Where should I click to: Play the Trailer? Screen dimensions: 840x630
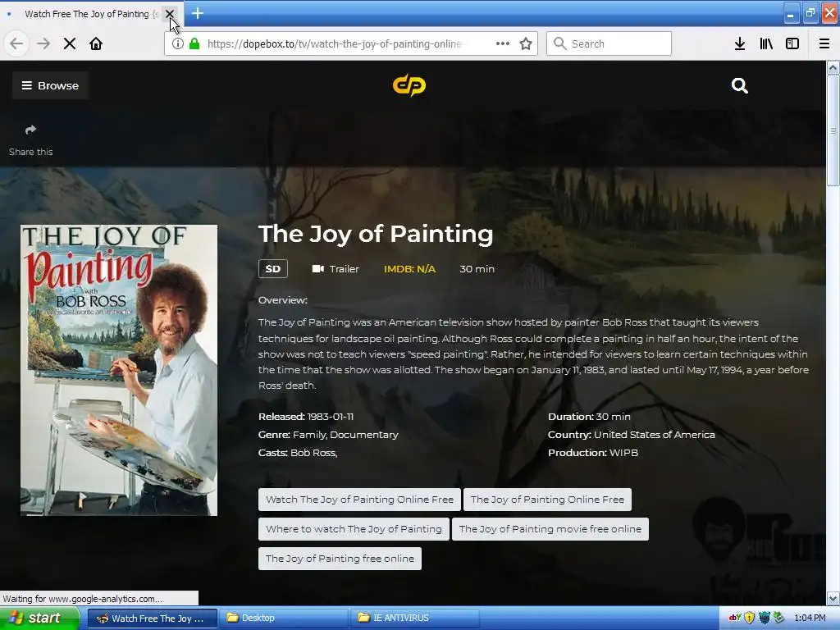[336, 269]
